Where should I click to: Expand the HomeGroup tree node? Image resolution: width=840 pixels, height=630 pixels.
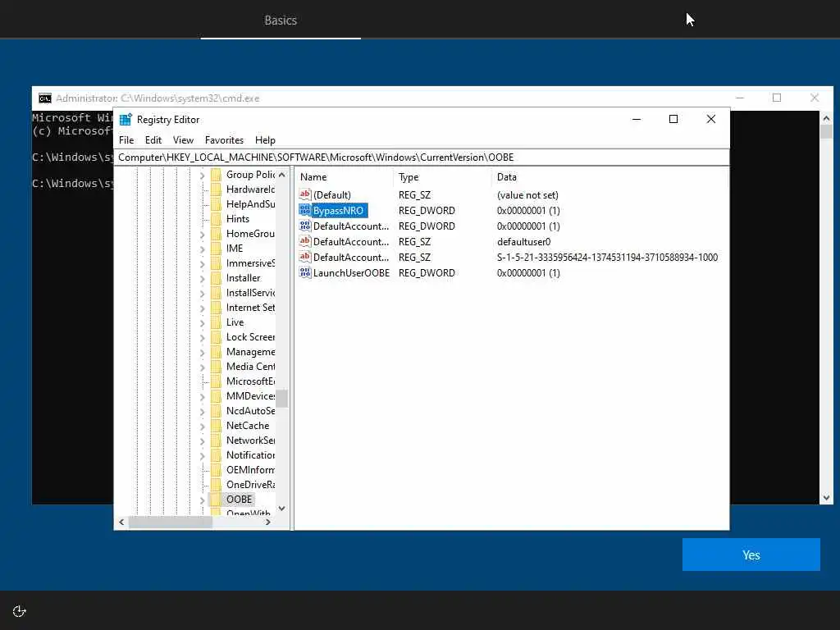[202, 234]
